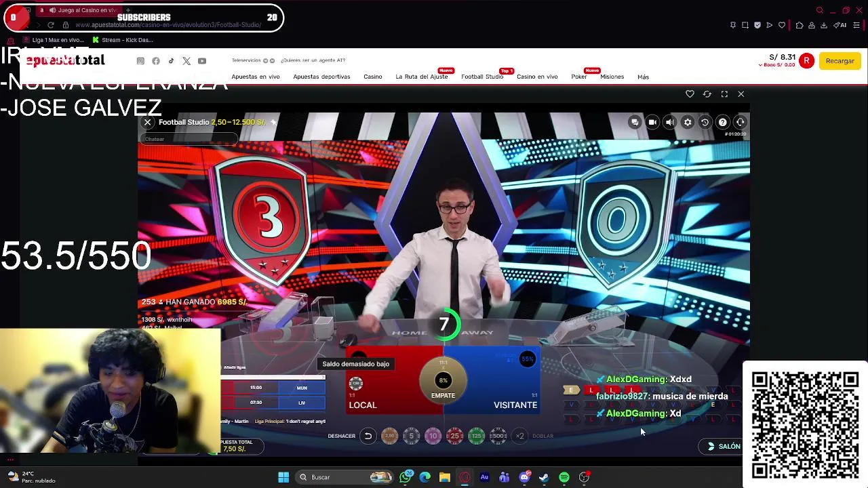Open the red R user profile avatar
This screenshot has height=488, width=868.
(806, 61)
